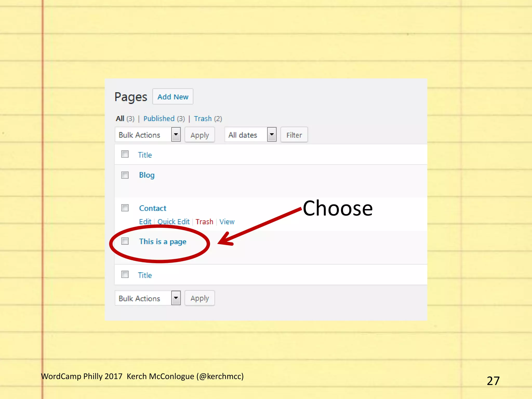Open the All dates dropdown
Screen dimensions: 532x399
[250, 135]
